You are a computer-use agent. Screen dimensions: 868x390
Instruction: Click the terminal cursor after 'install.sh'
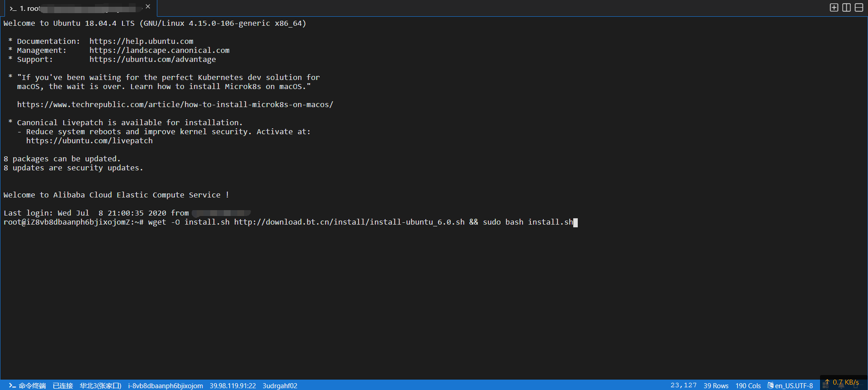[576, 222]
